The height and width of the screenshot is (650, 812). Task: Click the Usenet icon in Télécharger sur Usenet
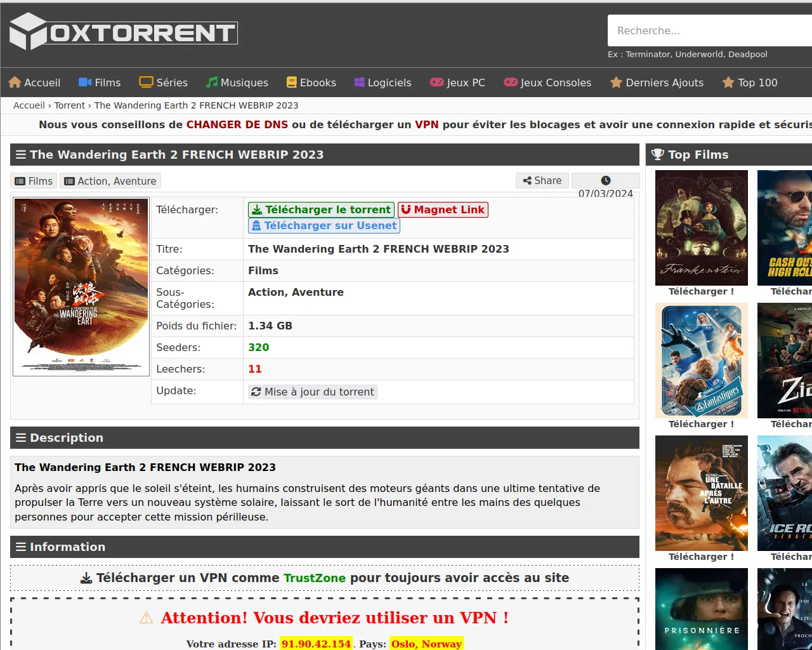click(256, 225)
